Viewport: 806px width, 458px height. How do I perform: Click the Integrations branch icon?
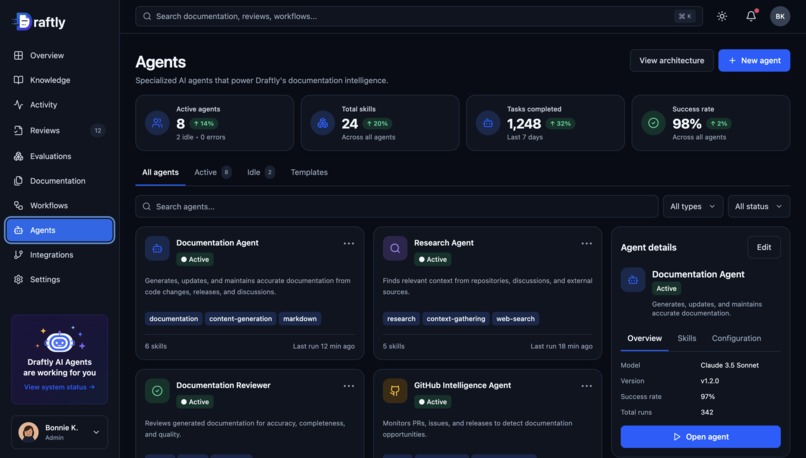pos(19,255)
